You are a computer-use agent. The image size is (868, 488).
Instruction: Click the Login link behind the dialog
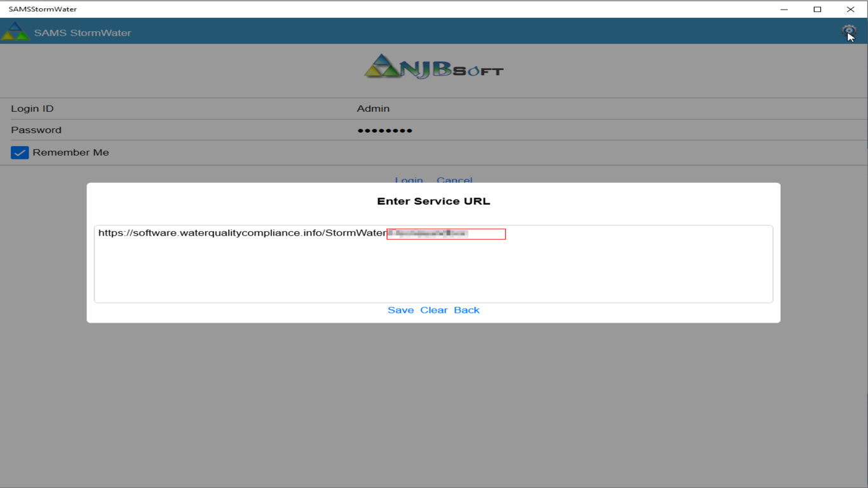409,180
